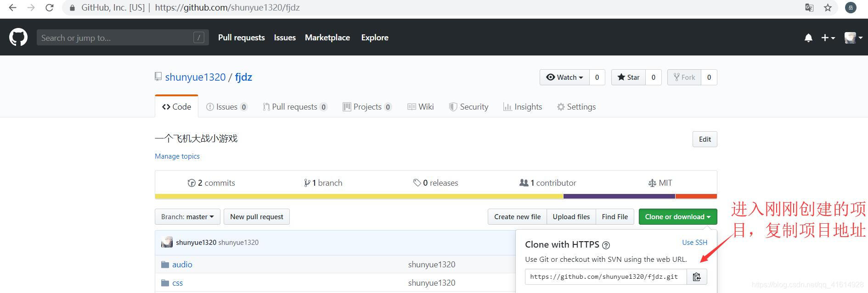Open shunyue1320 commit message in audio row
Image resolution: width=868 pixels, height=293 pixels.
(x=432, y=265)
